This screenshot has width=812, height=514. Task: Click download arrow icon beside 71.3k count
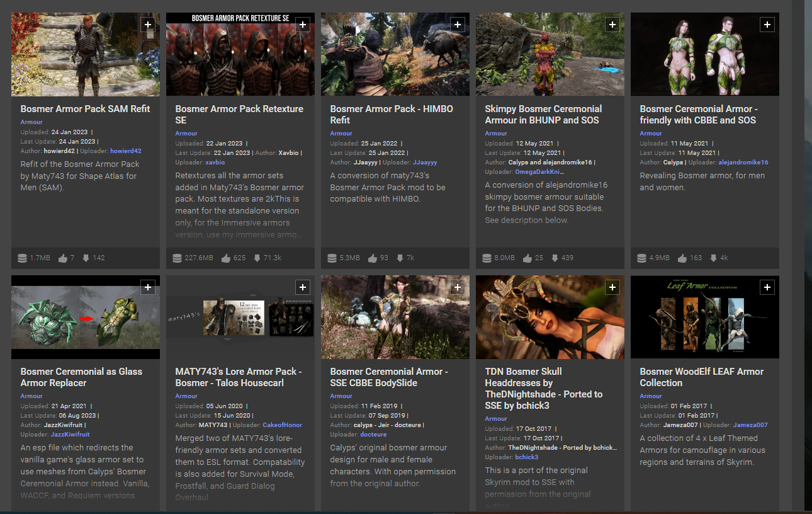(257, 258)
